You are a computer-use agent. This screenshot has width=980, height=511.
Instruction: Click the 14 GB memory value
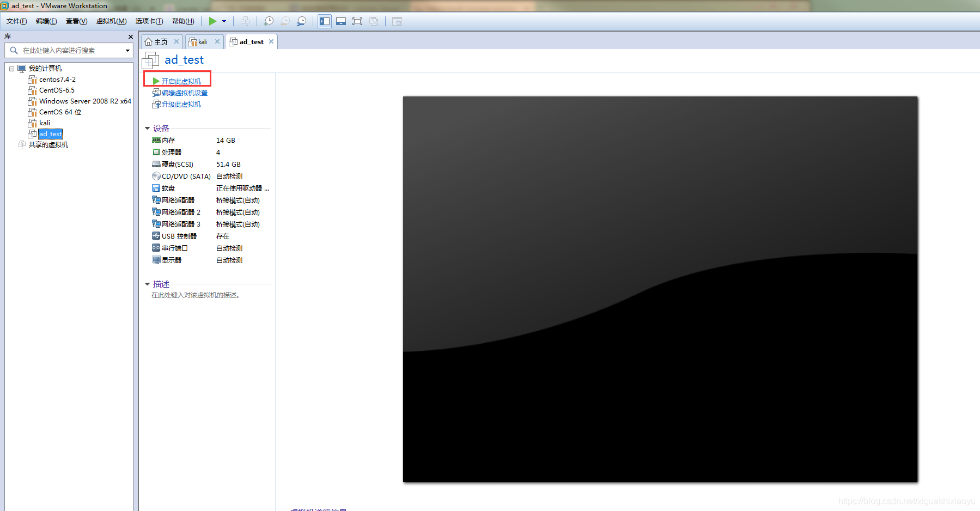[226, 141]
